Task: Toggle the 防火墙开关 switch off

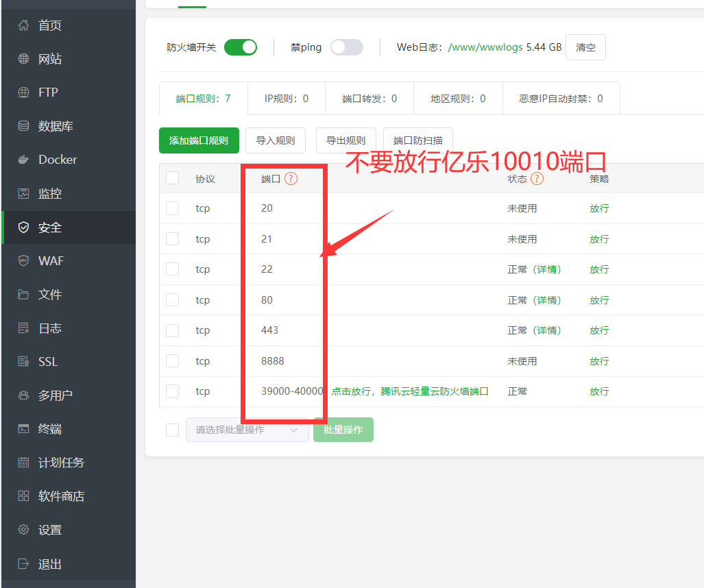Action: click(240, 47)
